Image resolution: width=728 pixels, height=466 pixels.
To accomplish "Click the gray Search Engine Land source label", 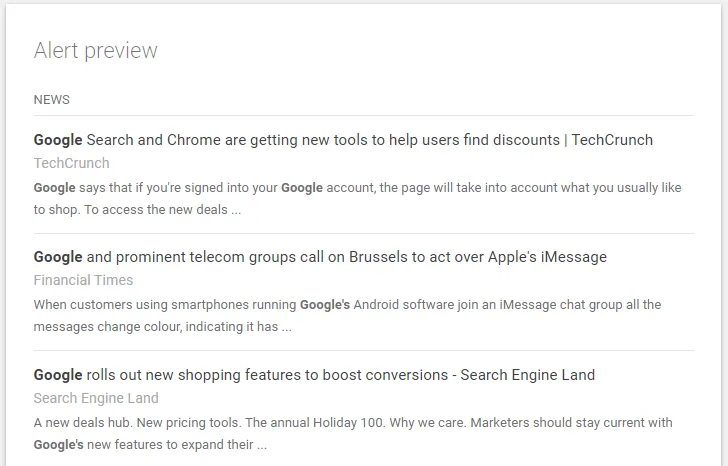I will coord(96,398).
